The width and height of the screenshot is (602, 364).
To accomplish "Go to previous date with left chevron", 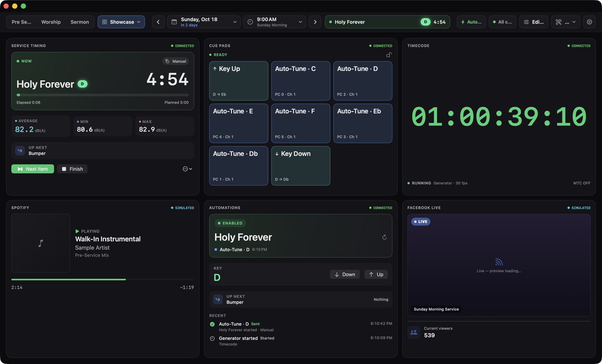I will (158, 22).
